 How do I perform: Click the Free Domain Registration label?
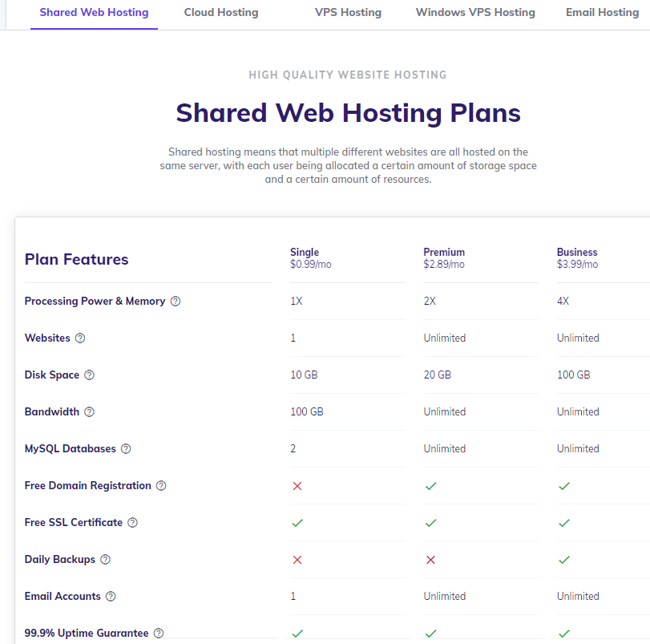click(x=88, y=485)
